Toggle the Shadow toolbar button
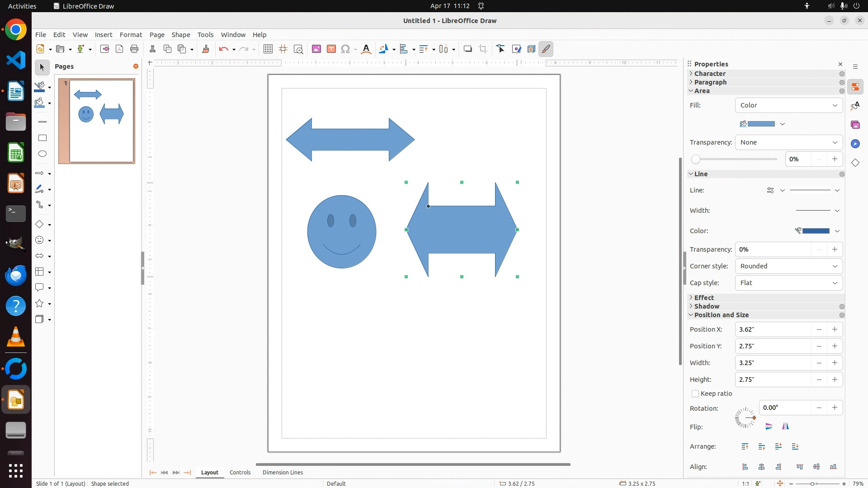The image size is (868, 488). click(x=468, y=49)
